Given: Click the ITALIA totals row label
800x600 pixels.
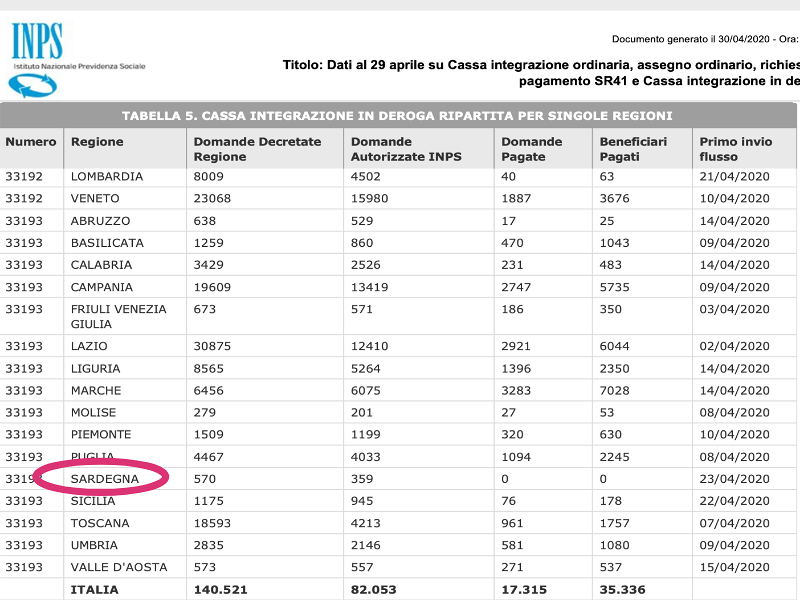Looking at the screenshot, I should click(x=94, y=590).
